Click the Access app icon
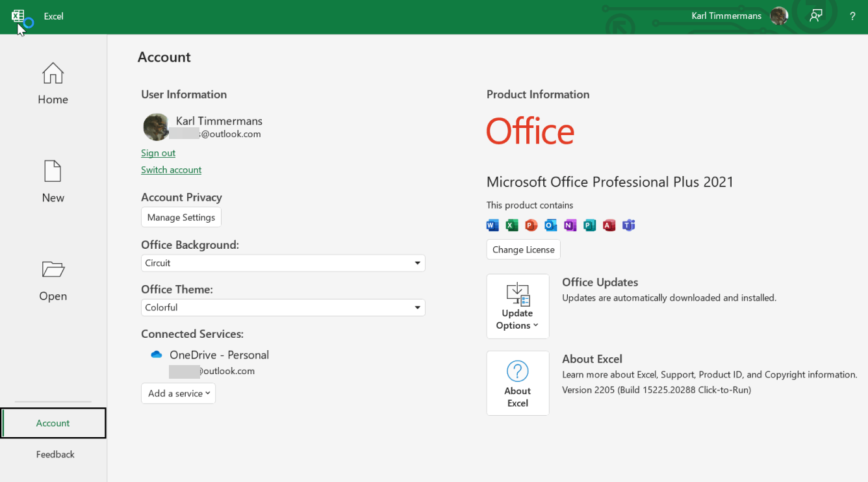Viewport: 868px width, 482px height. [x=609, y=225]
